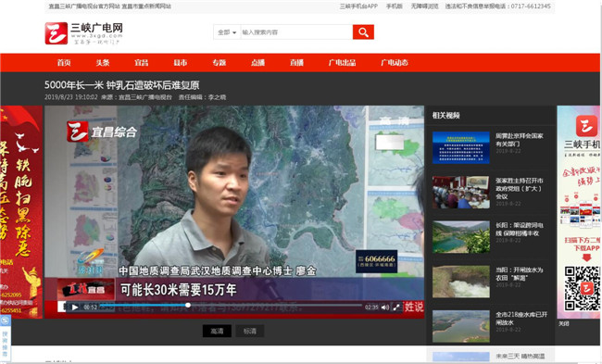Viewport: 602px width, 364px height.
Task: Switch video quality to 标清
Action: (x=249, y=331)
